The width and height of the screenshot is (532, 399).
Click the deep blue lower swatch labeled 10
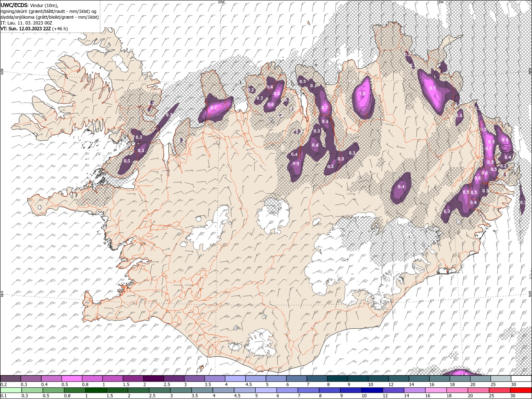pos(372,390)
